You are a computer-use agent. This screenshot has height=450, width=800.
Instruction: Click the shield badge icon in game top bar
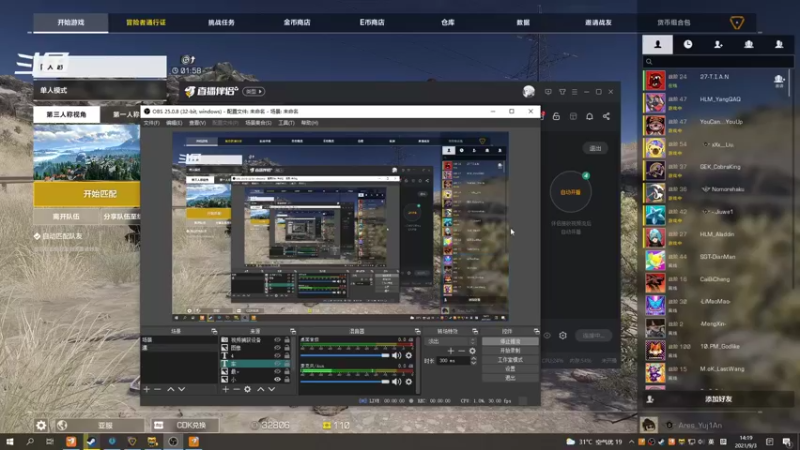pos(737,22)
